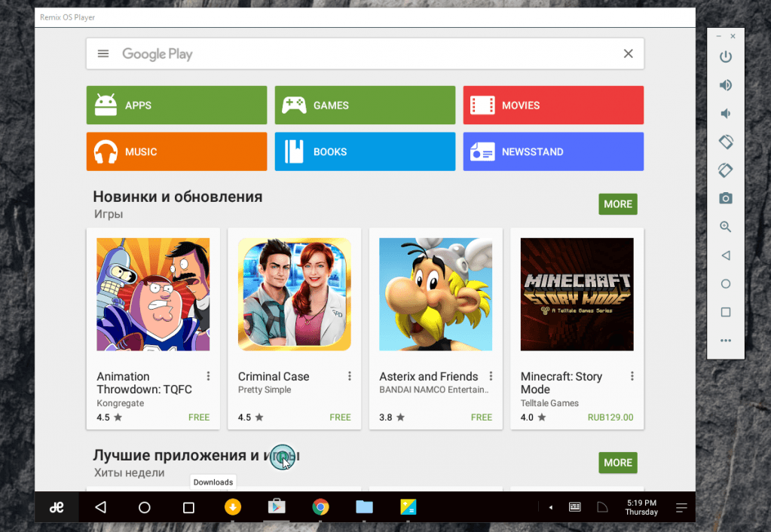This screenshot has width=771, height=532.
Task: Open the BOOKS category
Action: [365, 151]
